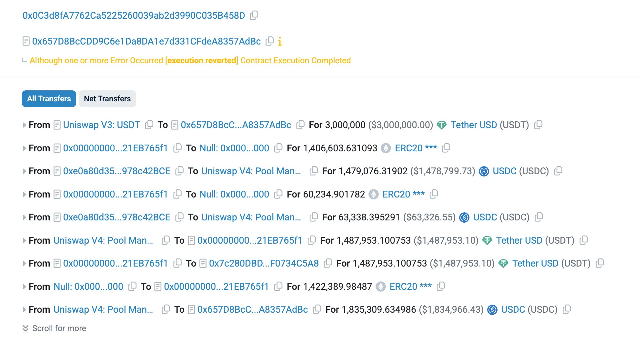Copy the 0x0C3d8fA7 sender address

[254, 15]
